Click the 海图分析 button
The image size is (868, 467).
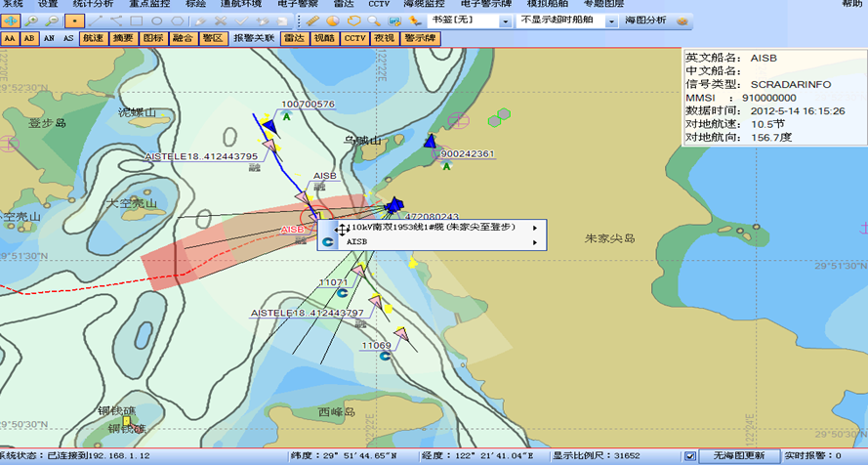click(x=645, y=21)
